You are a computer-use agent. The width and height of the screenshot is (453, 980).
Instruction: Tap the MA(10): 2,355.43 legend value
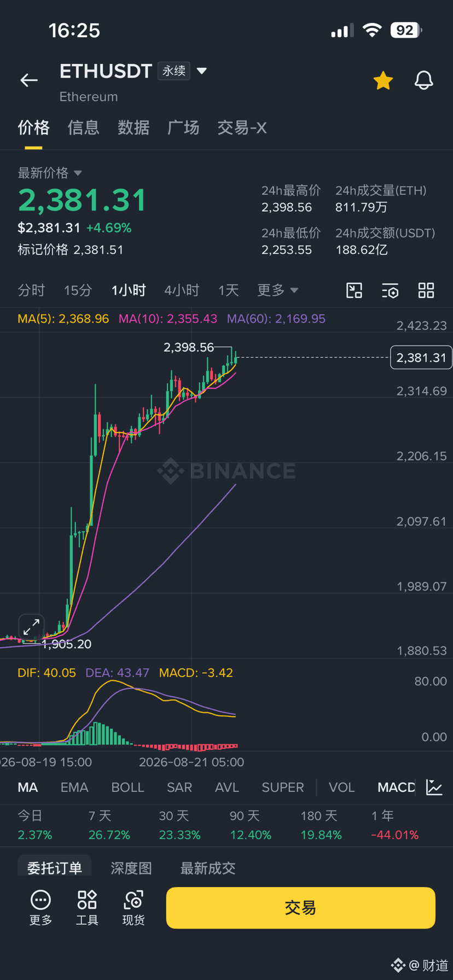pyautogui.click(x=168, y=319)
